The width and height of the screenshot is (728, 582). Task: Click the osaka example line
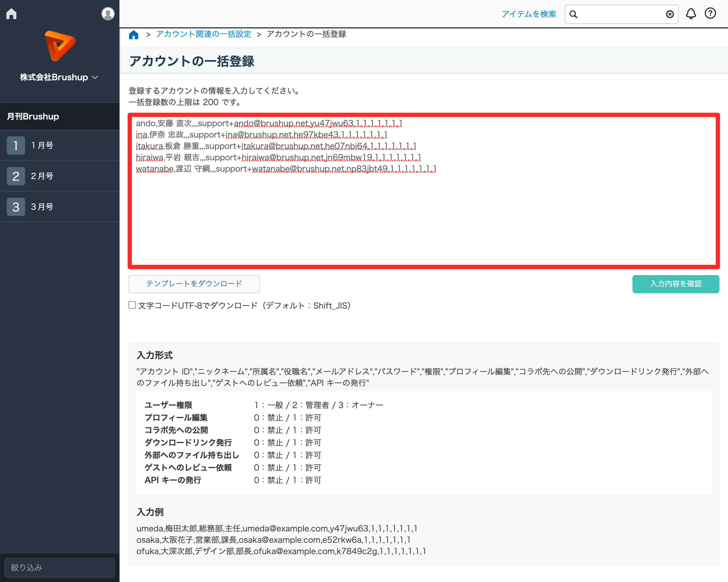pyautogui.click(x=274, y=540)
